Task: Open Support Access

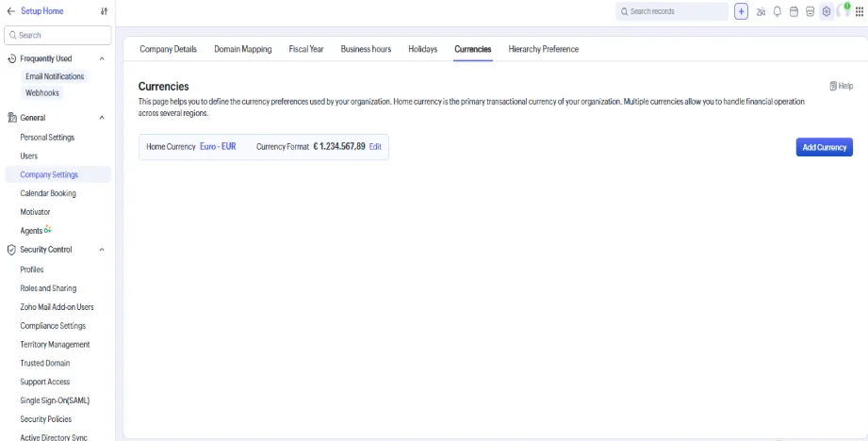Action: click(x=45, y=382)
